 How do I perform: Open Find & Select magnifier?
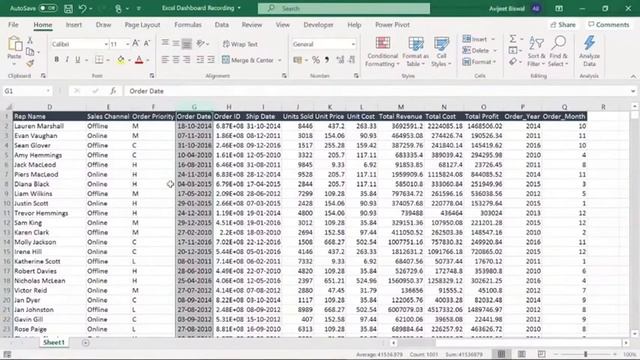point(558,52)
